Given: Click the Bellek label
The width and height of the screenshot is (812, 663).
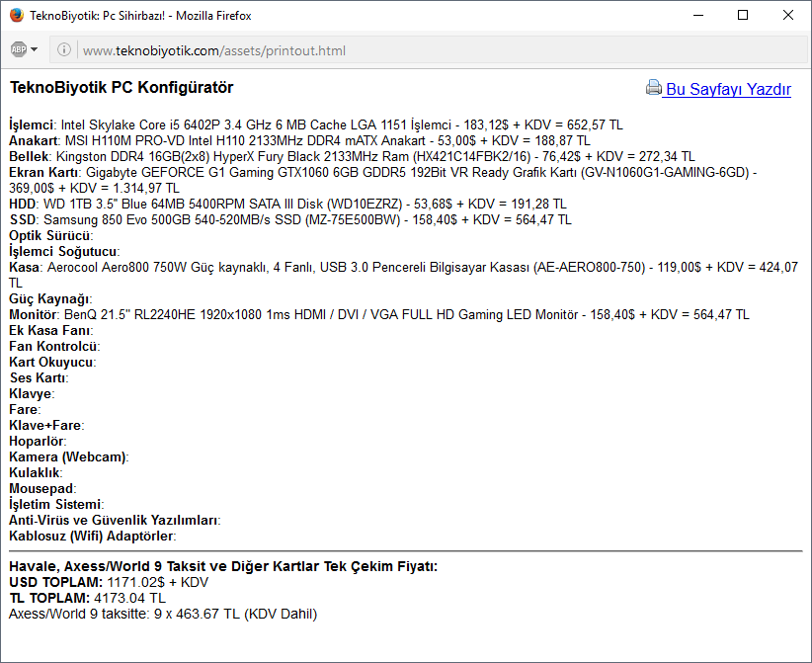Looking at the screenshot, I should [29, 156].
